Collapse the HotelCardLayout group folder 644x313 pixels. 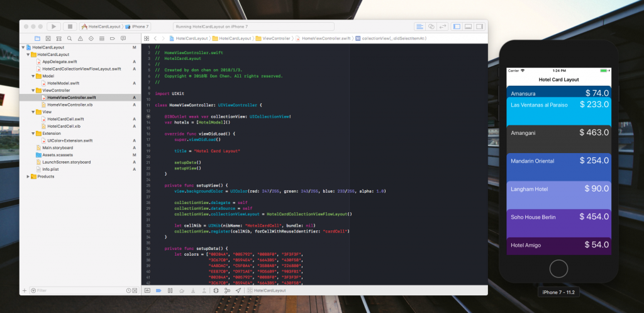[x=28, y=54]
